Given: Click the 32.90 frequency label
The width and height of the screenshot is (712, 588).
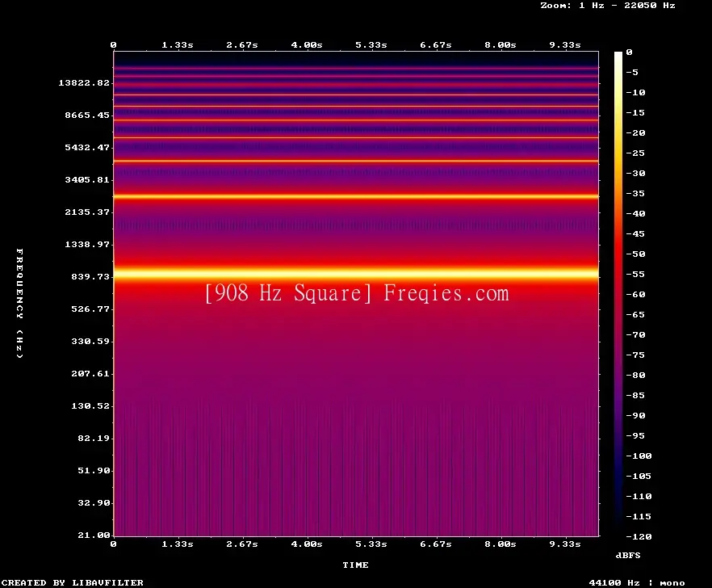Looking at the screenshot, I should [x=94, y=502].
